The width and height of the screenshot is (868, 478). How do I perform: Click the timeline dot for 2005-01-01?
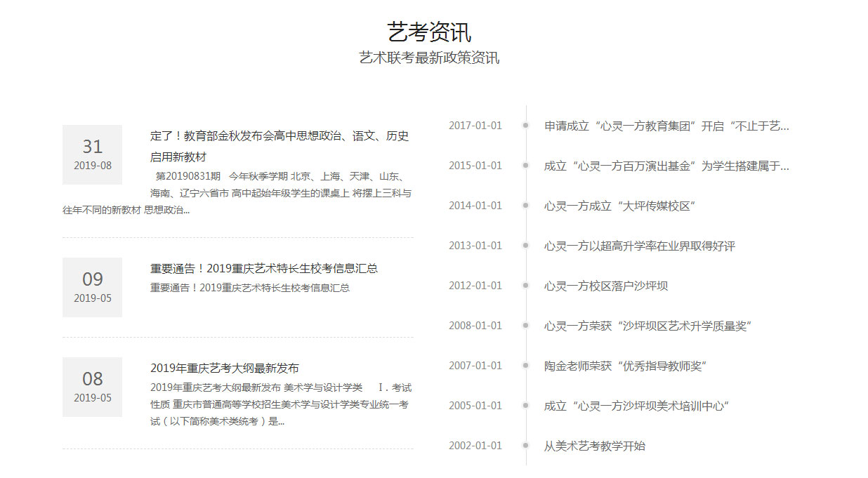(525, 406)
